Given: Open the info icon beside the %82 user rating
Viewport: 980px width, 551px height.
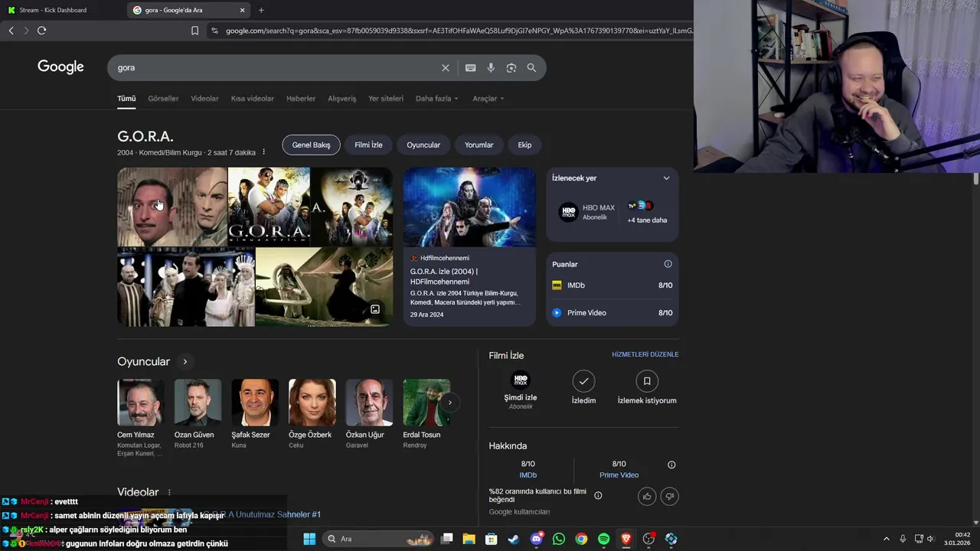Looking at the screenshot, I should (598, 495).
